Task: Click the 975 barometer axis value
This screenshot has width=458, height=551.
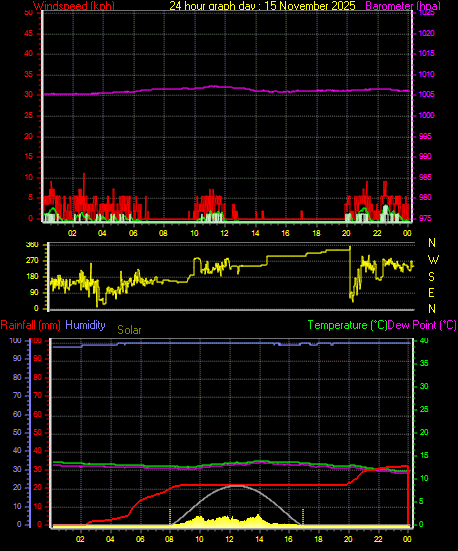Action: pos(425,218)
